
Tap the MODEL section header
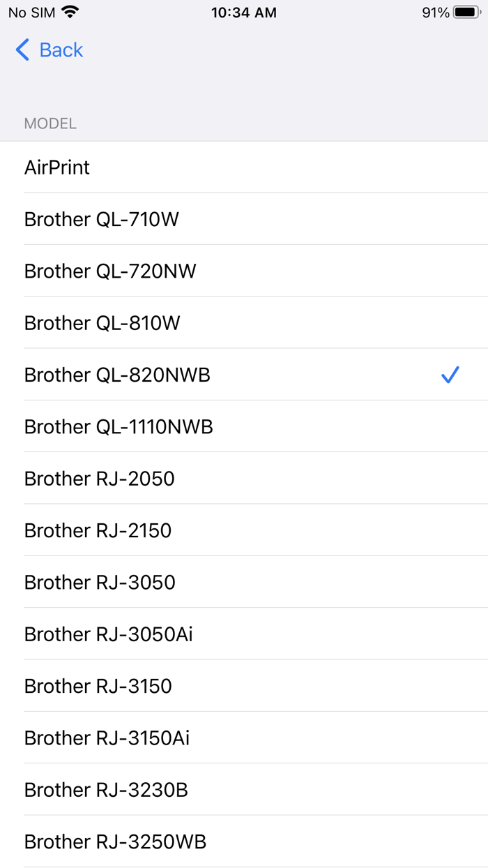pyautogui.click(x=50, y=123)
